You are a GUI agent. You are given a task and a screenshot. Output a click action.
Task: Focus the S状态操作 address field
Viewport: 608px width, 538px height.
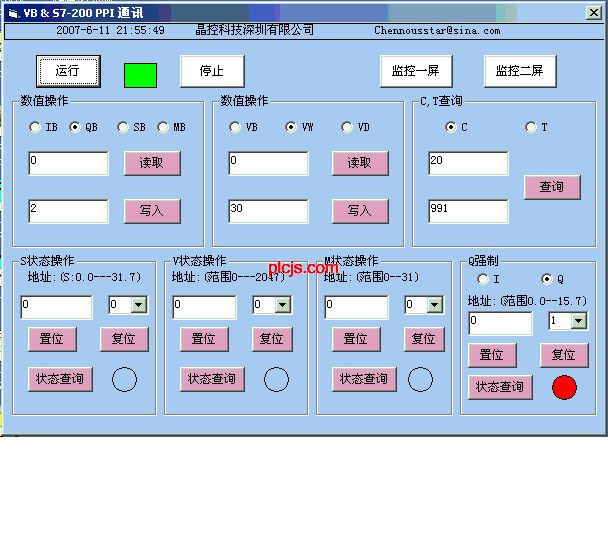click(57, 307)
